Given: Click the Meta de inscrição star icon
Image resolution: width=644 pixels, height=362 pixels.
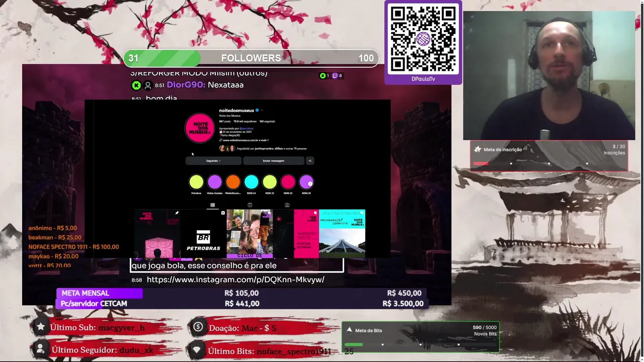Looking at the screenshot, I should (477, 149).
